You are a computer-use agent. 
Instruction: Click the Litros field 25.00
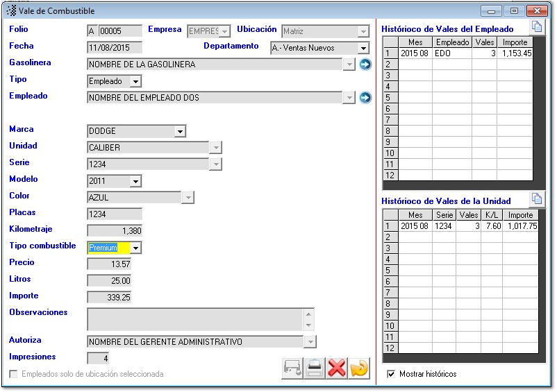[x=109, y=281]
